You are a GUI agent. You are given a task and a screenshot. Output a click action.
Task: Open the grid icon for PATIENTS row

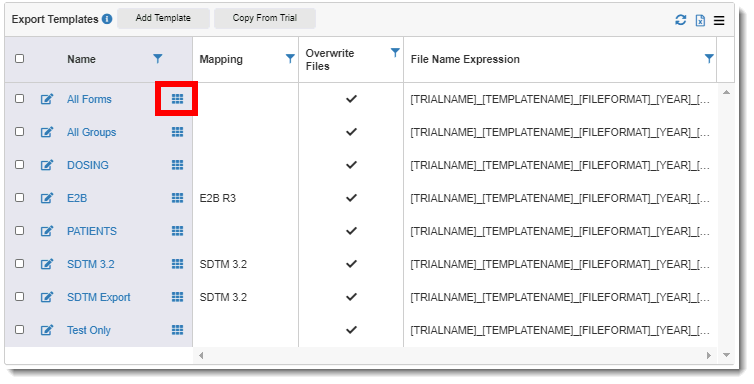point(177,231)
